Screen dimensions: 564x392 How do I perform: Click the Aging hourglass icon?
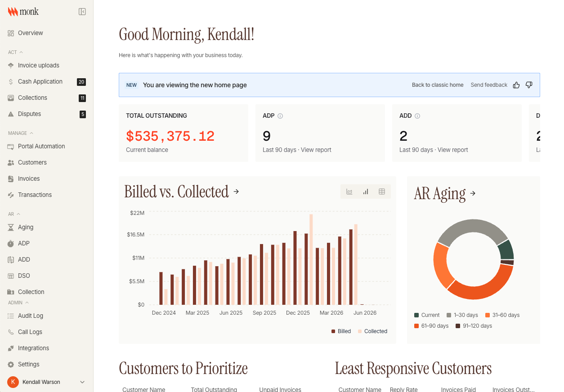tap(11, 227)
